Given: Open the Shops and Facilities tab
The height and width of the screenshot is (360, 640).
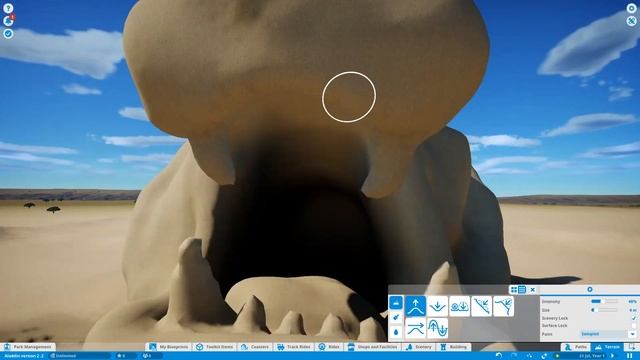Looking at the screenshot, I should [373, 347].
